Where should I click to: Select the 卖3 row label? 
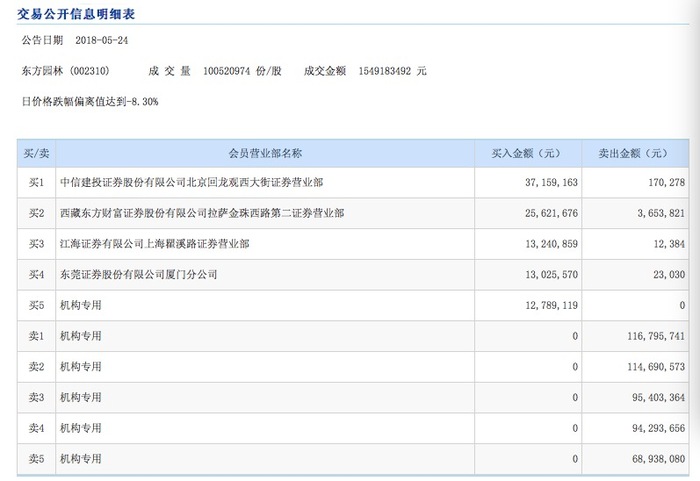point(37,397)
